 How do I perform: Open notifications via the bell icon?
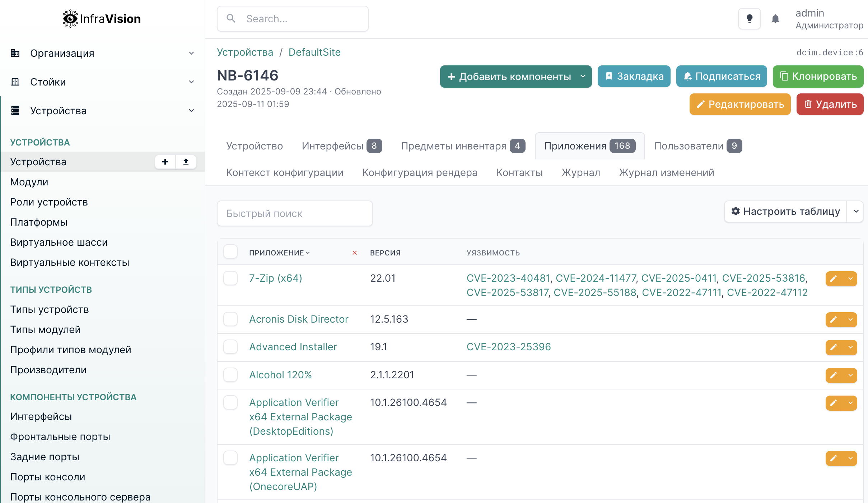tap(775, 19)
